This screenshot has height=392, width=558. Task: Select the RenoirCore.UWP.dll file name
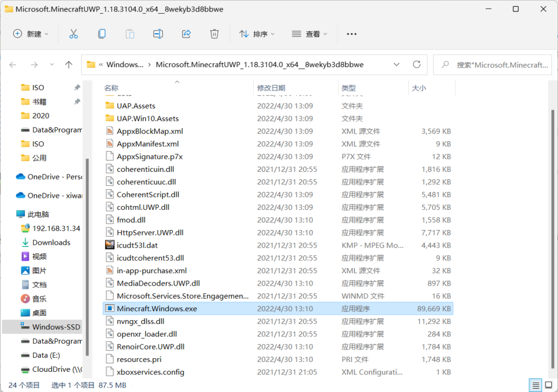click(150, 347)
